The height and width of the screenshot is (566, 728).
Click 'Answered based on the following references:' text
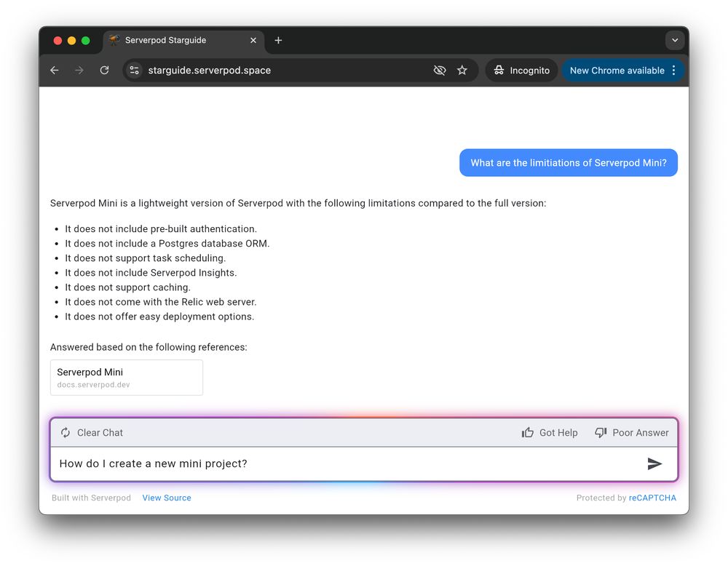(149, 347)
